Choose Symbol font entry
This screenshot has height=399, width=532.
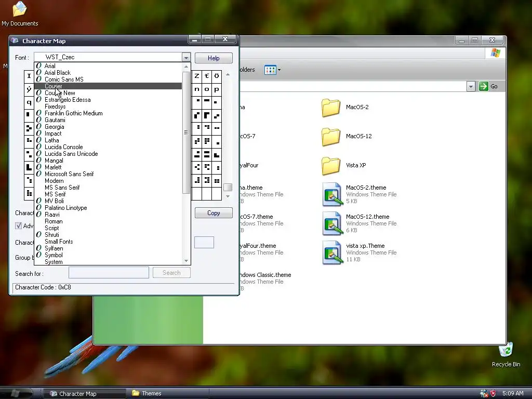[108, 255]
